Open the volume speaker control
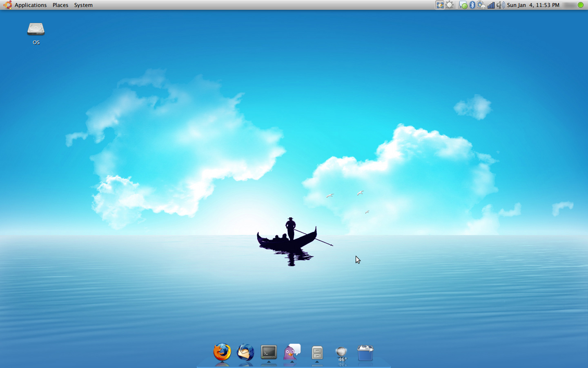This screenshot has width=588, height=368. [500, 5]
